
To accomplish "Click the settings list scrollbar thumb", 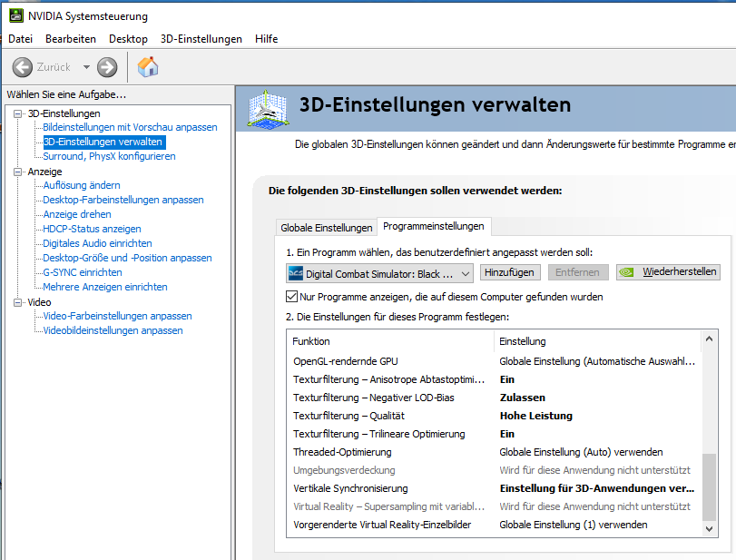I will 710,487.
